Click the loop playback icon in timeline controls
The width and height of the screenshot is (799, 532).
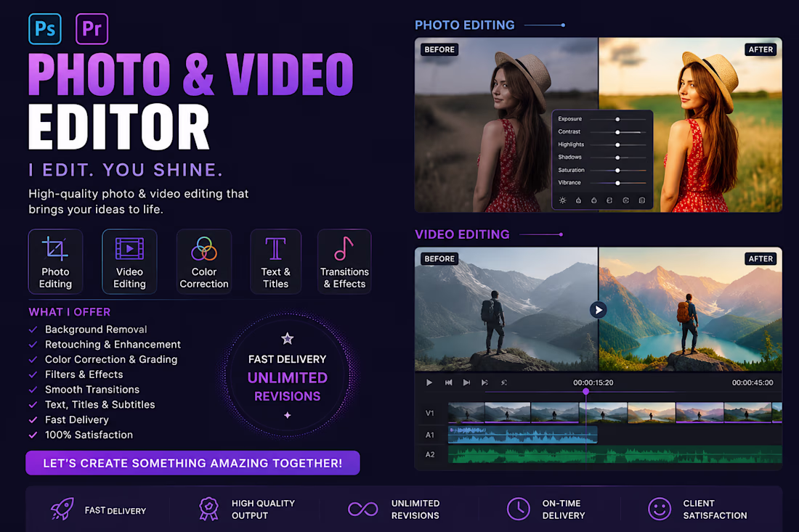[x=504, y=382]
